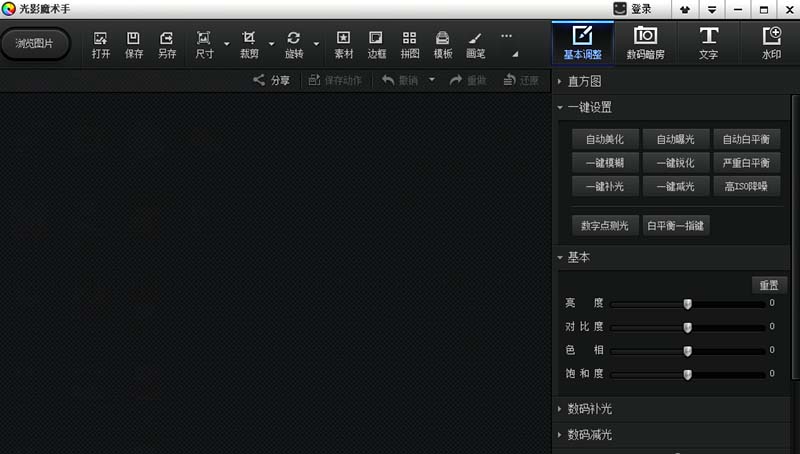
Task: Select the 旋转 (Rotate) tool
Action: click(294, 44)
